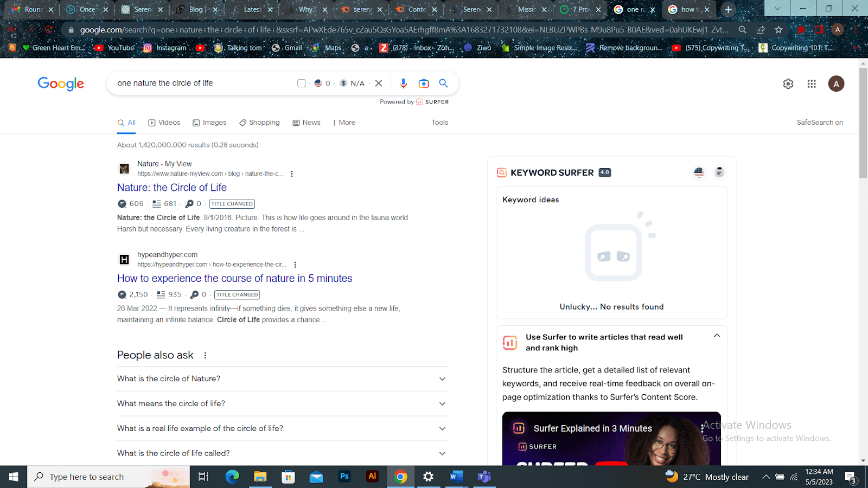Open Chrome three-dot menu

(856, 30)
